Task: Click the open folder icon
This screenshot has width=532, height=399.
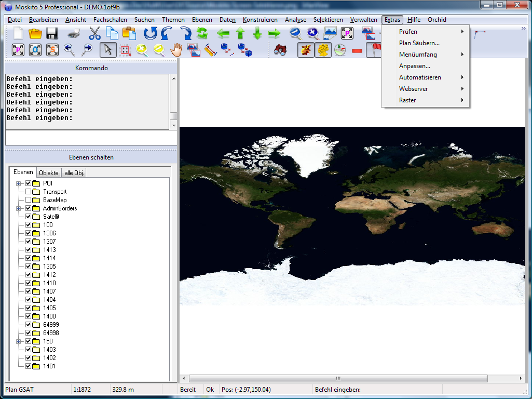Action: [35, 34]
